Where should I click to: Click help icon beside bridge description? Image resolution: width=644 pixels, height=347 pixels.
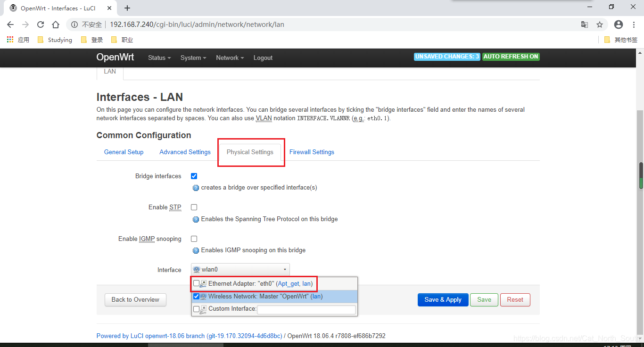point(196,188)
